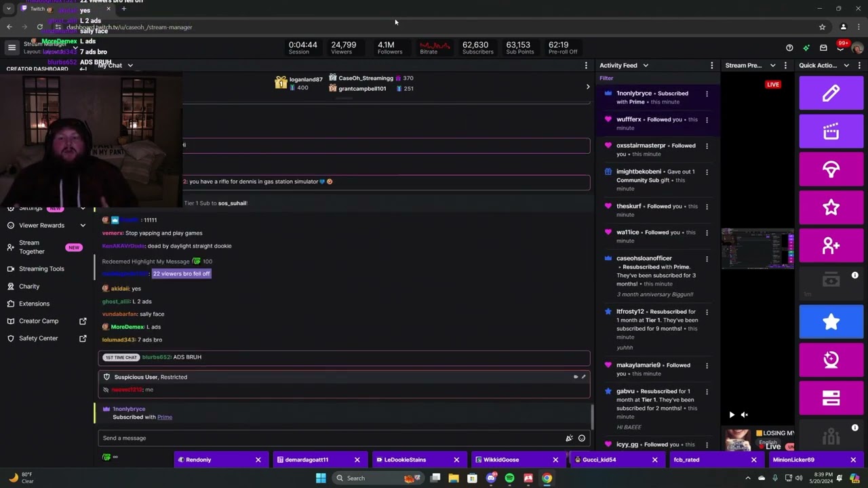
Task: Dismiss the demardagoatt11 chip
Action: click(357, 460)
